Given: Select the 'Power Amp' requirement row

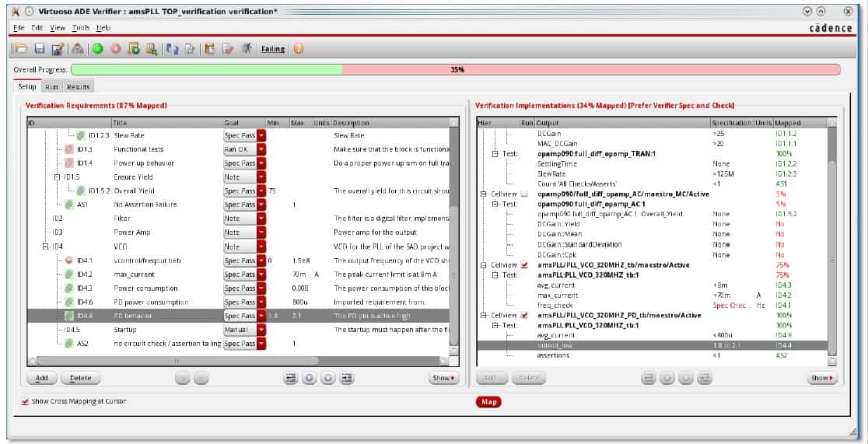Looking at the screenshot, I should pos(238,232).
